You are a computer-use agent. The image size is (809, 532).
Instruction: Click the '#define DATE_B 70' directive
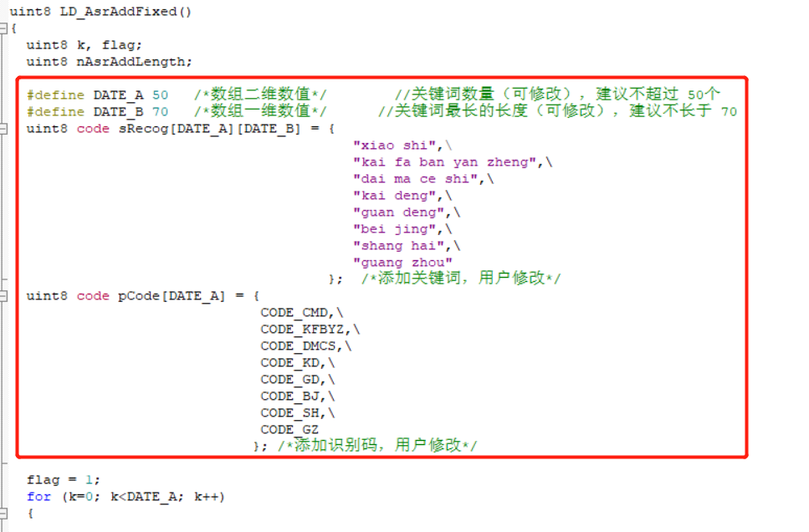coord(98,111)
